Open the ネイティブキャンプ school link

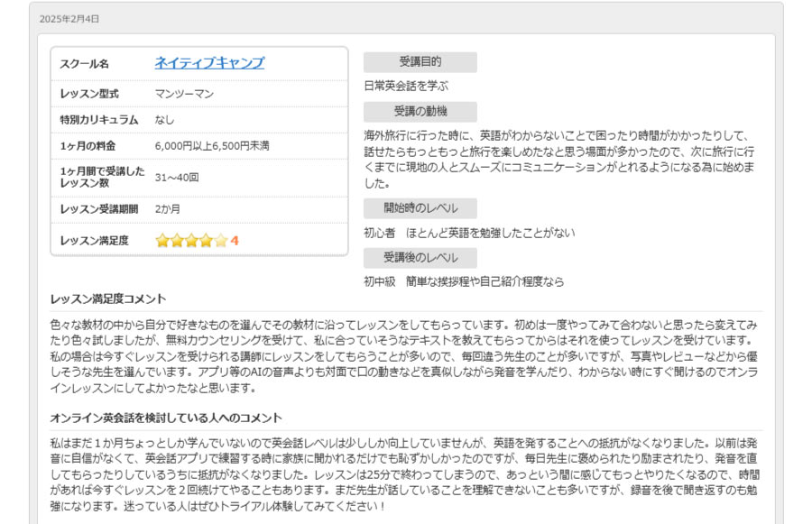point(209,63)
